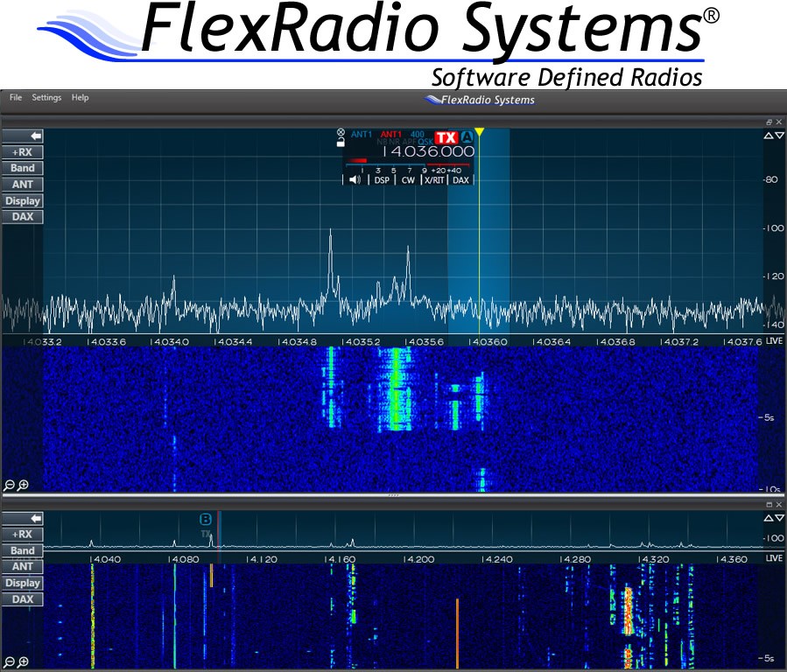Screen dimensions: 787x672
Task: Open upper panadapter Display menu
Action: [23, 200]
